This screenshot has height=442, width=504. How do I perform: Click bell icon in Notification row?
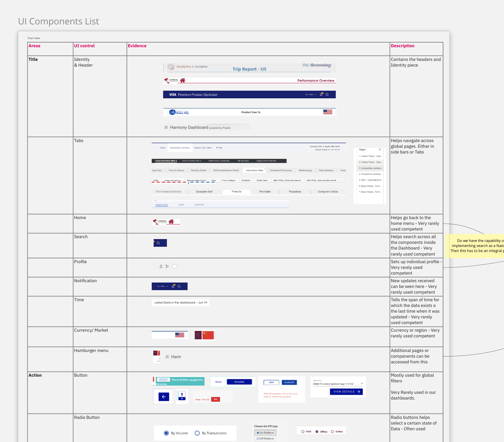coord(173,286)
